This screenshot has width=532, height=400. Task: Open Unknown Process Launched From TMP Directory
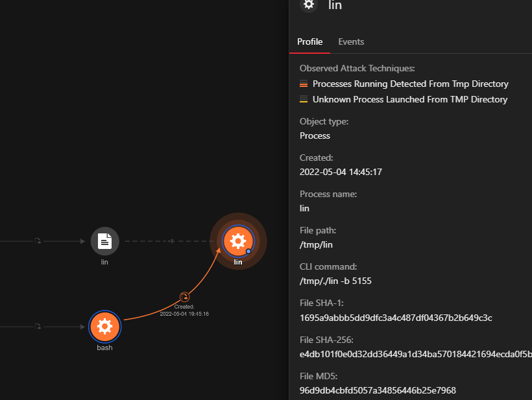click(x=410, y=99)
